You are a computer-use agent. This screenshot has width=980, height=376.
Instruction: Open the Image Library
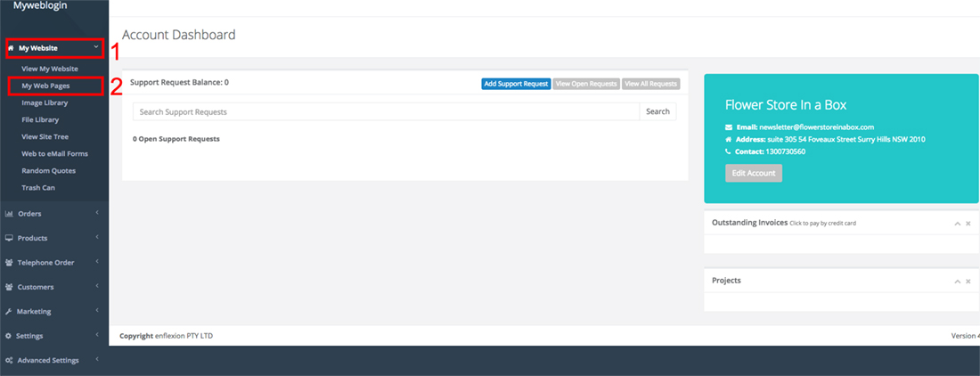point(45,102)
